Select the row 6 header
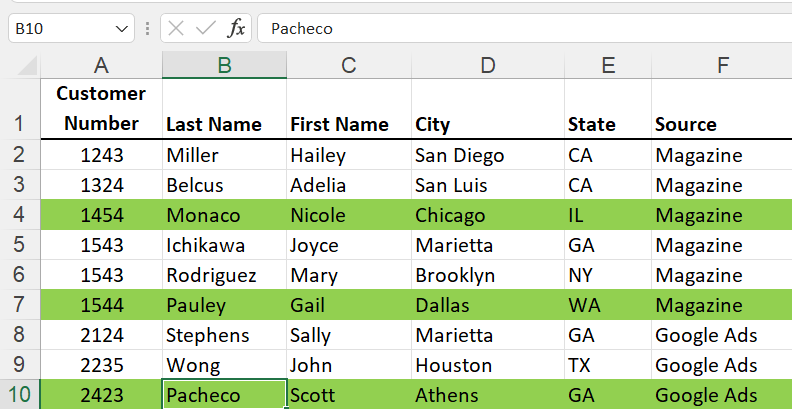792x409 pixels. 20,275
